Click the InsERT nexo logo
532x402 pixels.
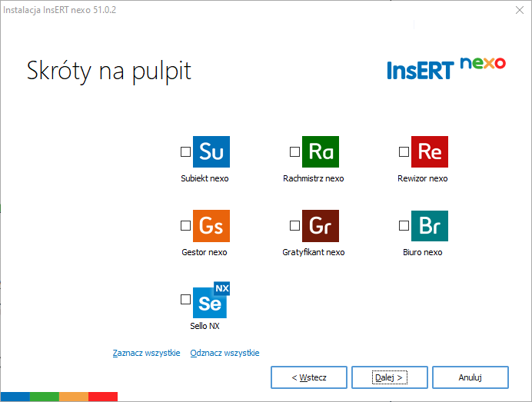(446, 68)
